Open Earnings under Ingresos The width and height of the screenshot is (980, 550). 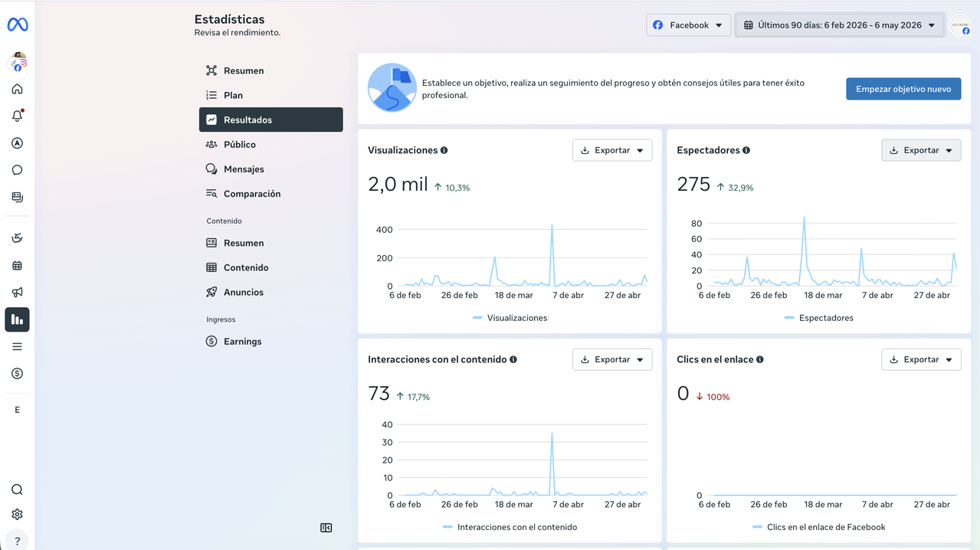pyautogui.click(x=270, y=342)
